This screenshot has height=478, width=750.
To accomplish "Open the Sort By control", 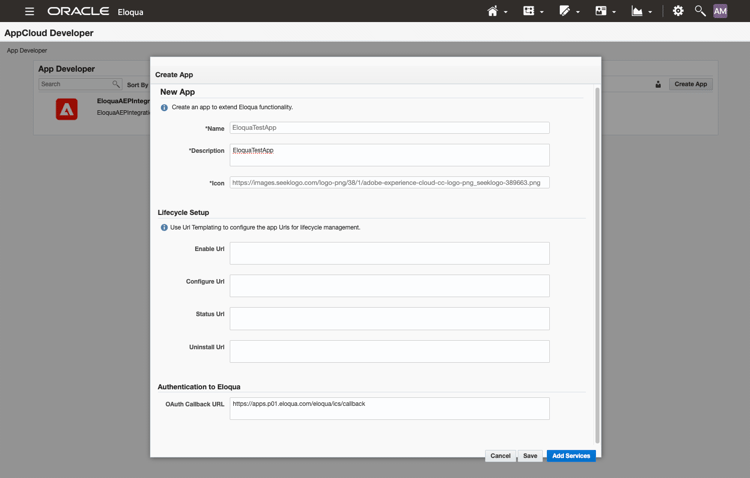I will 138,85.
